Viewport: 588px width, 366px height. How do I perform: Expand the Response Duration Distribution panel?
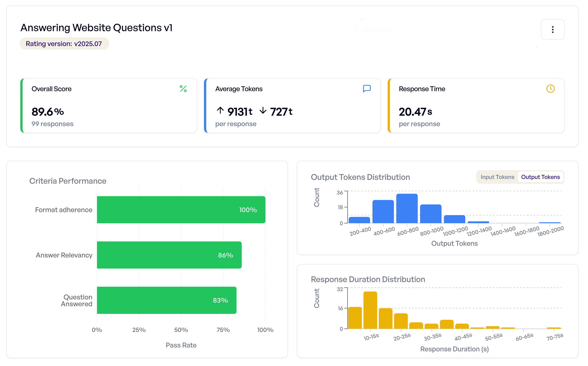coord(368,279)
